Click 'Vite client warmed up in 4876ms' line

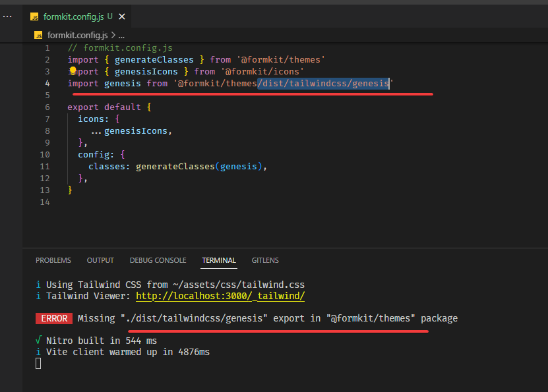[x=128, y=352]
